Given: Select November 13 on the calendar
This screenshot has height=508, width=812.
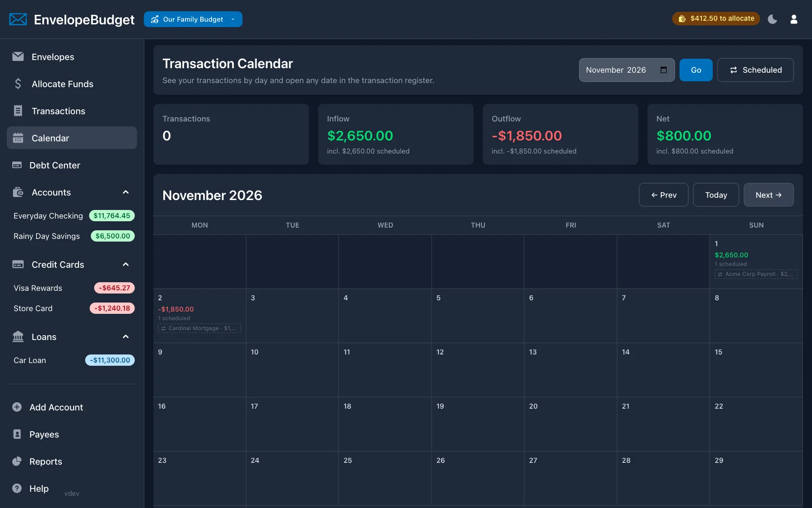Looking at the screenshot, I should coord(570,370).
